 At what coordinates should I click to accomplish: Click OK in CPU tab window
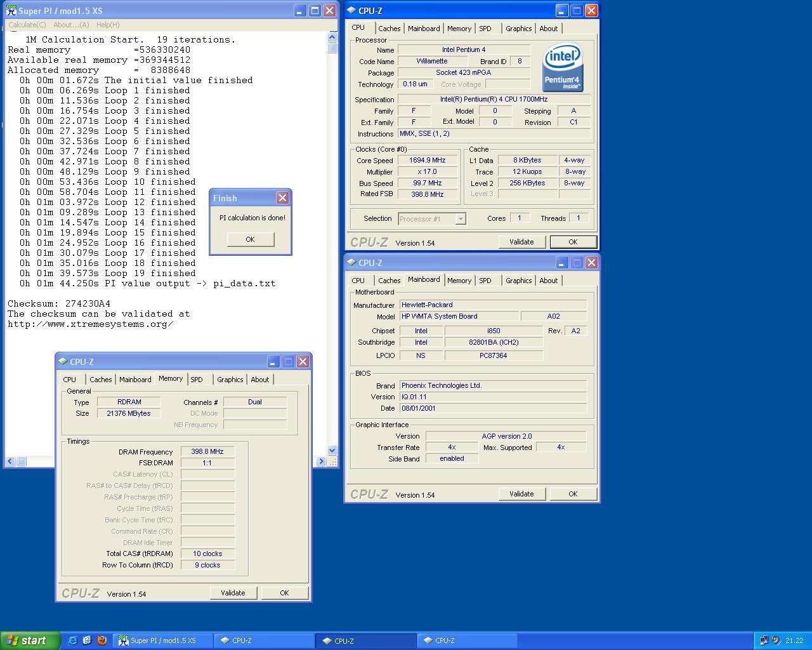573,242
